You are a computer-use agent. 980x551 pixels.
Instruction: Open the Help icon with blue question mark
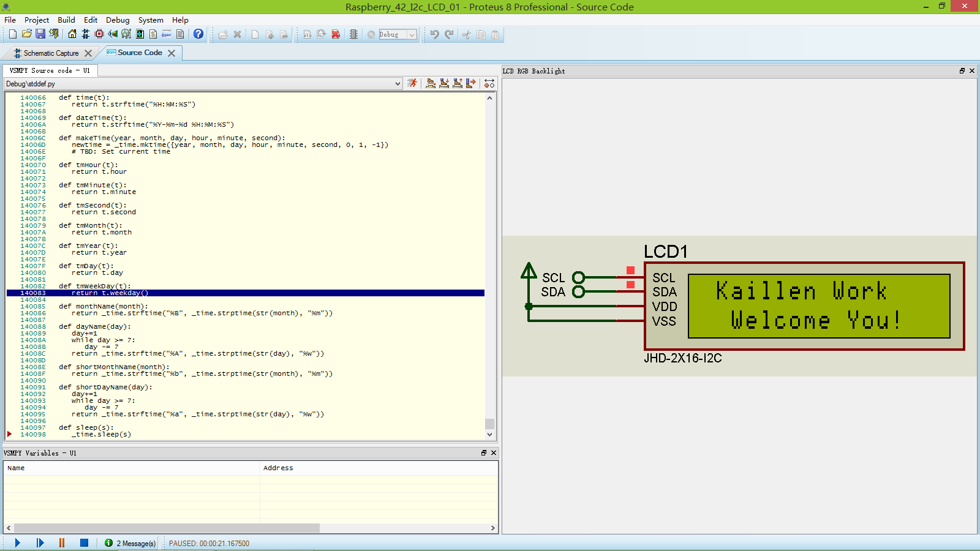[198, 34]
